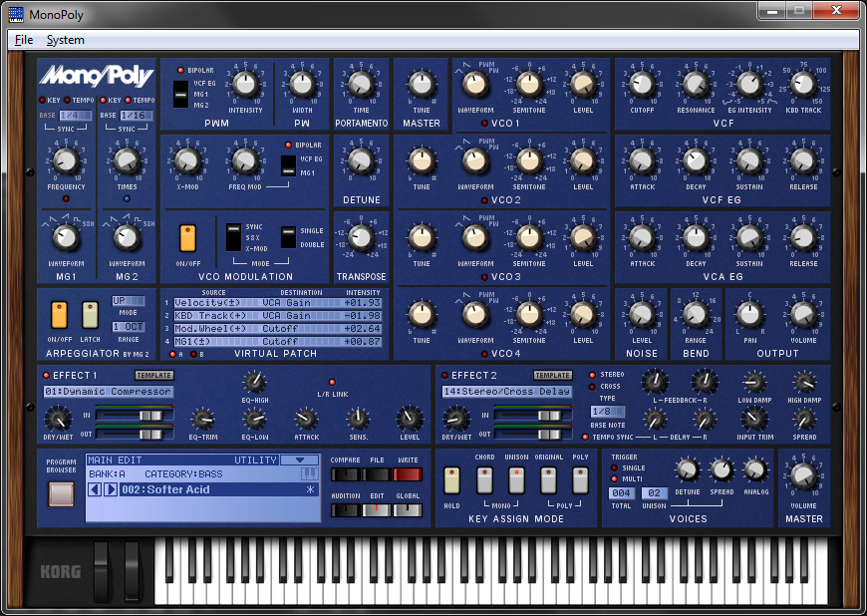Click the Total voices 004 field

point(622,492)
